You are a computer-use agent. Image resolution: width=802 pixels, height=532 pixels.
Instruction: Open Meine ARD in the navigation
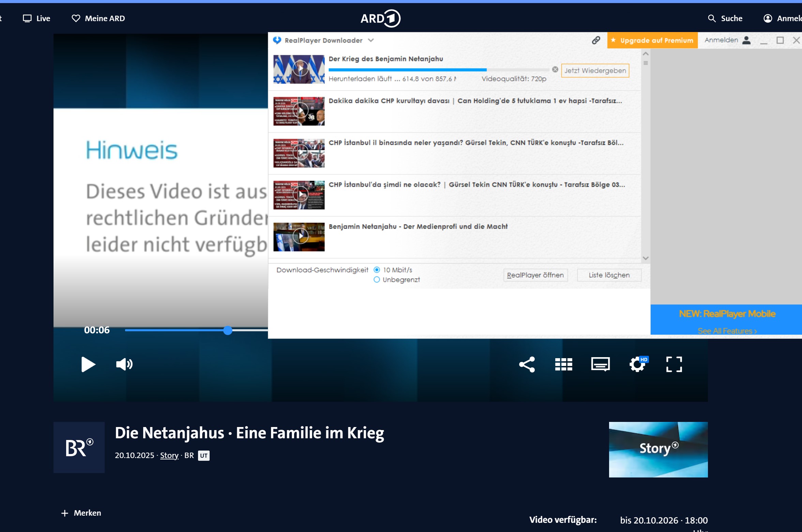pos(99,18)
